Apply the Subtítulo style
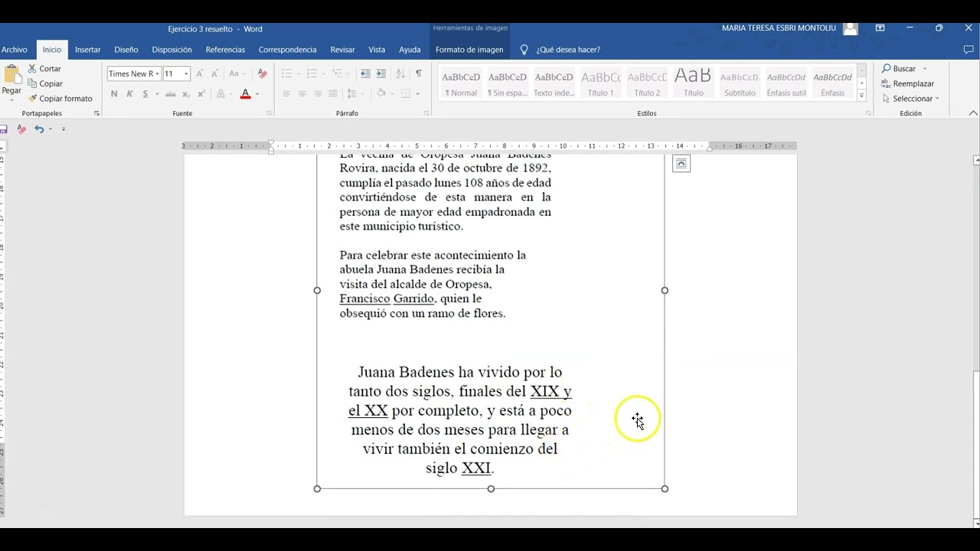The image size is (980, 551). 740,83
